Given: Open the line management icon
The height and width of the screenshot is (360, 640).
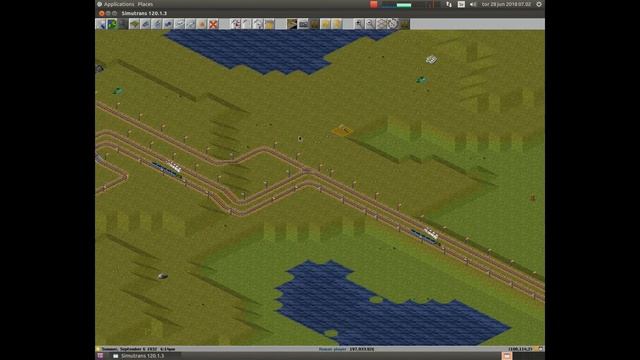Looking at the screenshot, I should click(236, 24).
